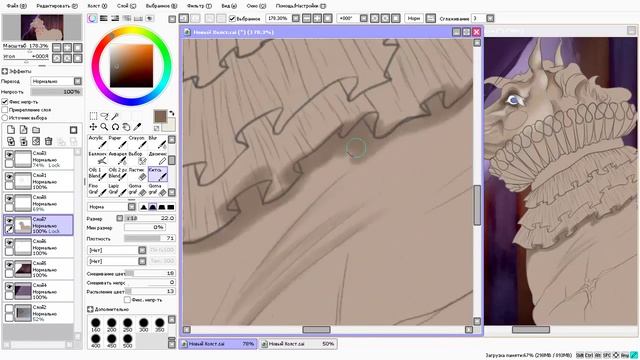Create a new layer folder
The height and width of the screenshot is (360, 640).
pyautogui.click(x=36, y=130)
